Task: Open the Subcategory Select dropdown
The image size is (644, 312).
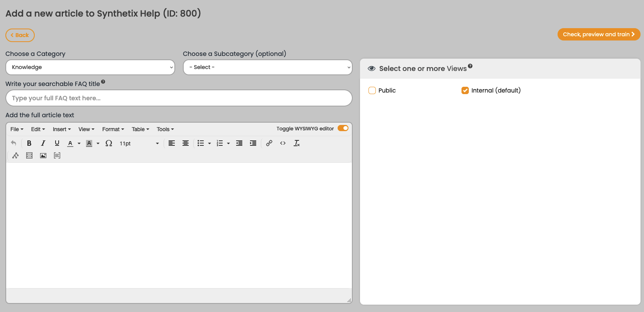Action: click(x=268, y=67)
